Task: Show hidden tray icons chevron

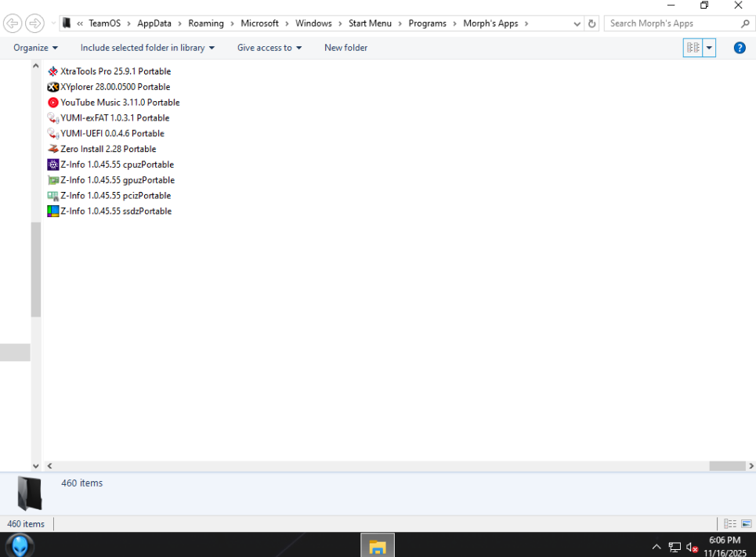Action: pos(657,547)
